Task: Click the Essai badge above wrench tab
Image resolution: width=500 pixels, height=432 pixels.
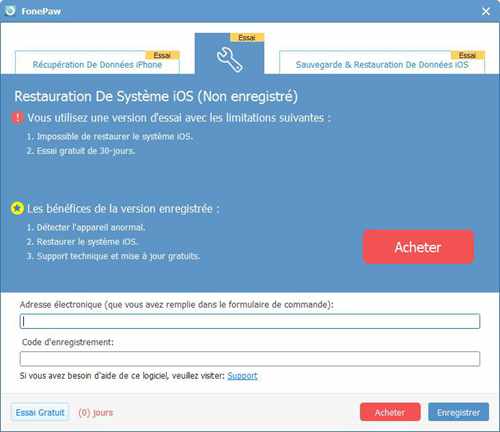Action: [x=247, y=37]
